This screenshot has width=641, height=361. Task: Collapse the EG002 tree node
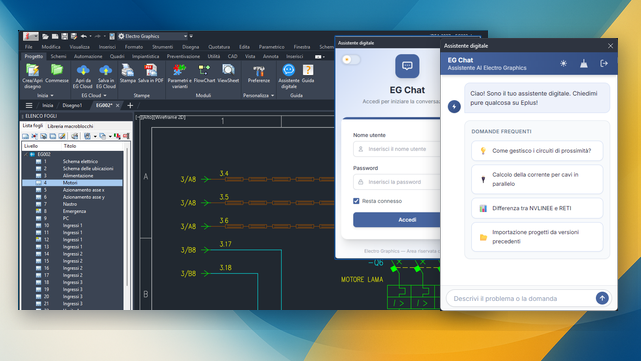coord(26,154)
